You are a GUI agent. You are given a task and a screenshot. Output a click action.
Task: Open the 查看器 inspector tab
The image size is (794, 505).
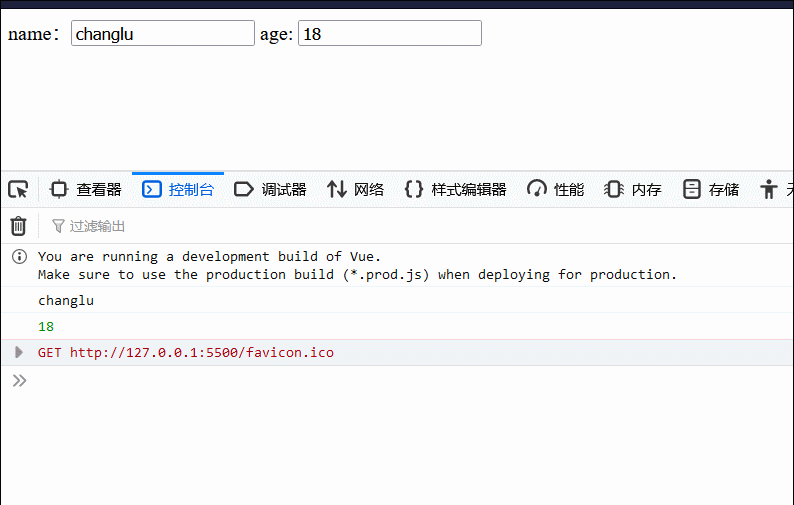coord(86,189)
